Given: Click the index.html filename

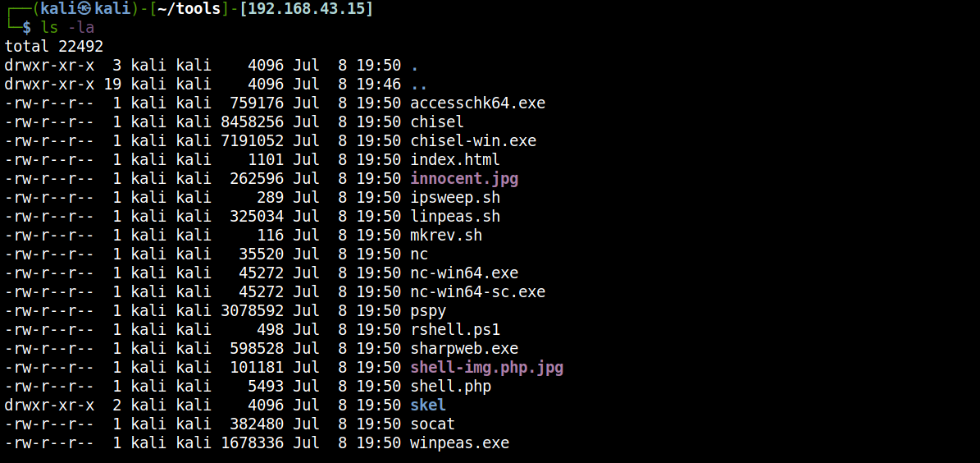Looking at the screenshot, I should (455, 160).
